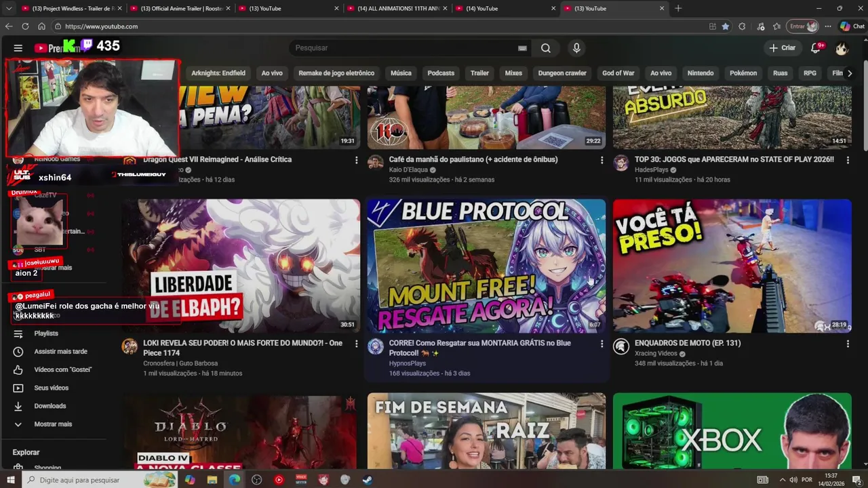868x488 pixels.
Task: Select the God of War chip
Action: point(618,73)
